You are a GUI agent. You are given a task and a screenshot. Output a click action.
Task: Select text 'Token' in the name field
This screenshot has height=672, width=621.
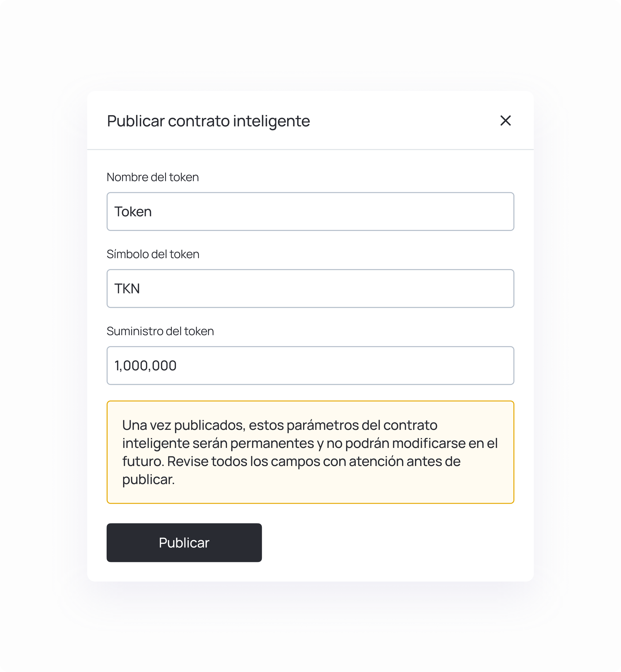pyautogui.click(x=133, y=211)
